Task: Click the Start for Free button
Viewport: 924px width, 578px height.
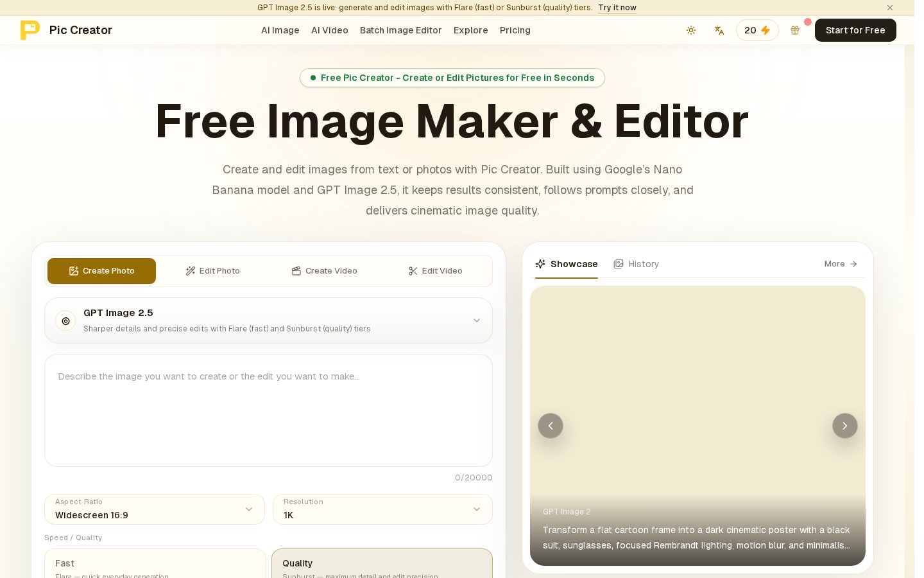Action: (855, 30)
